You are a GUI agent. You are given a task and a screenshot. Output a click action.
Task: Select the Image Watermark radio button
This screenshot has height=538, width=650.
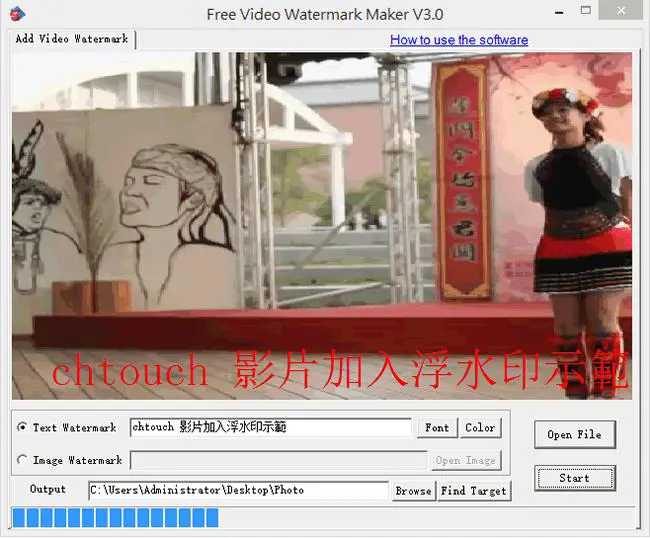[x=22, y=460]
